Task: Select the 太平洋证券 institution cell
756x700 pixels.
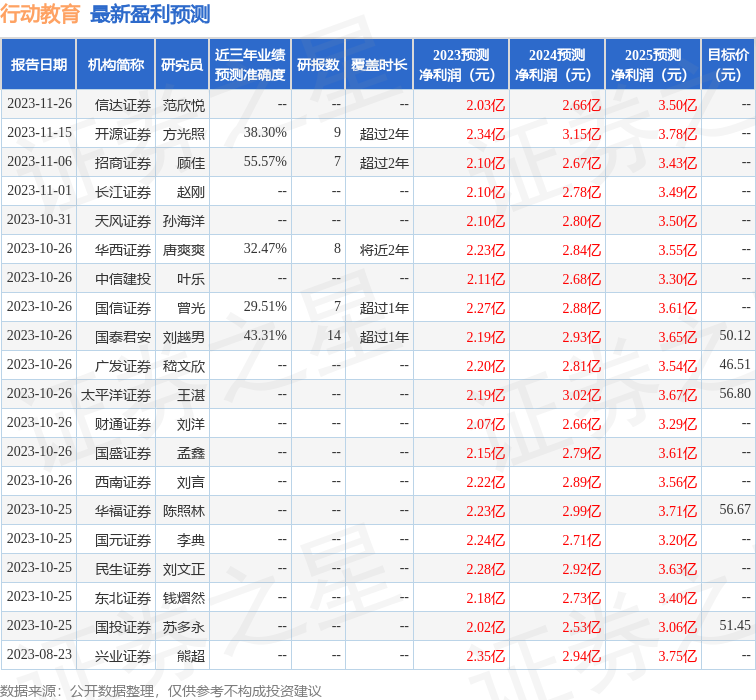Action: (116, 395)
